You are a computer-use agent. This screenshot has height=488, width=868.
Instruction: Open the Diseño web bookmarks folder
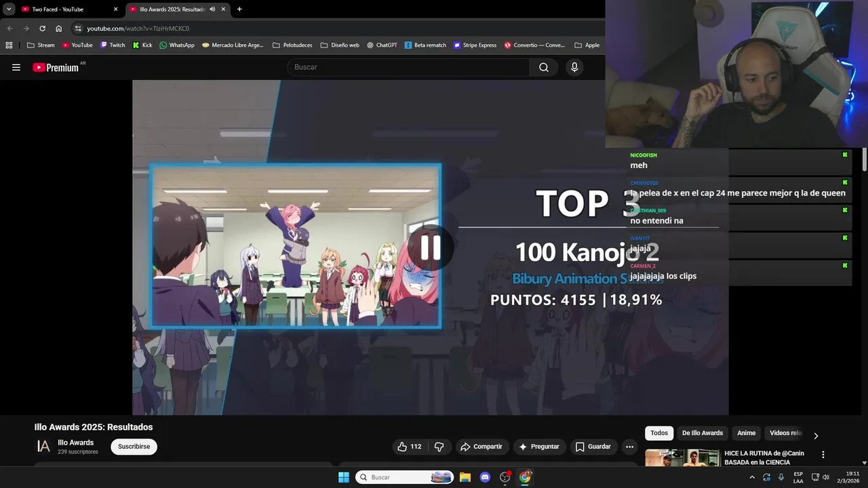pyautogui.click(x=340, y=45)
